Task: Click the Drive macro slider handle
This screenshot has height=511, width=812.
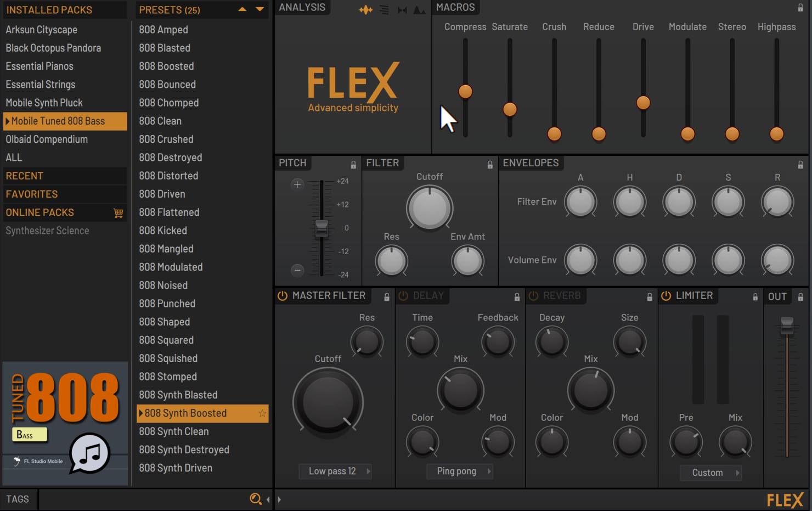Action: tap(643, 103)
